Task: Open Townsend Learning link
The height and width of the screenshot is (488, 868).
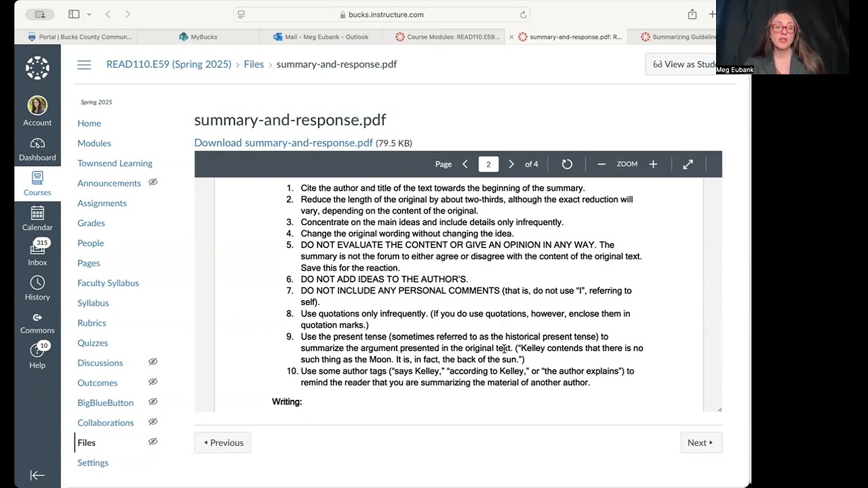Action: 115,163
